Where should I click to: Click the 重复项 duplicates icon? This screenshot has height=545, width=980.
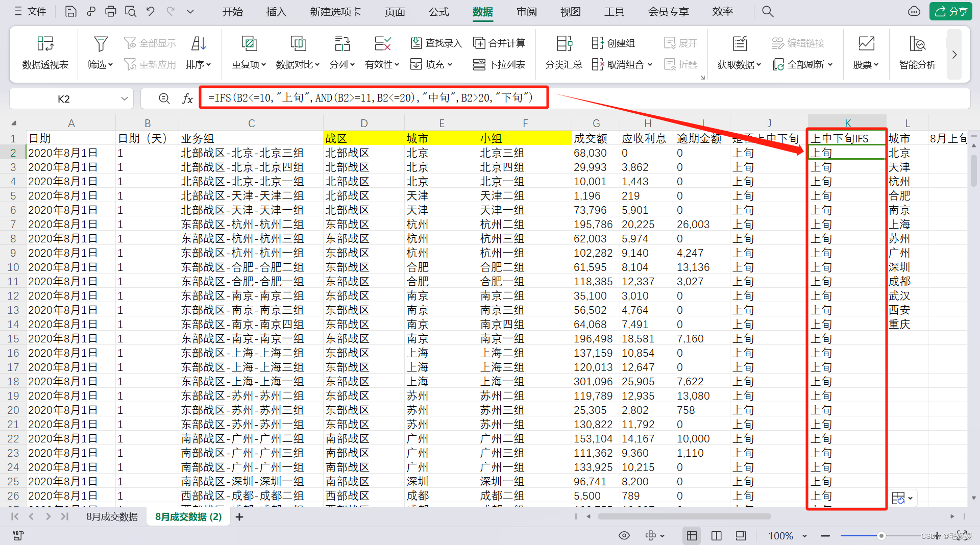click(x=249, y=43)
